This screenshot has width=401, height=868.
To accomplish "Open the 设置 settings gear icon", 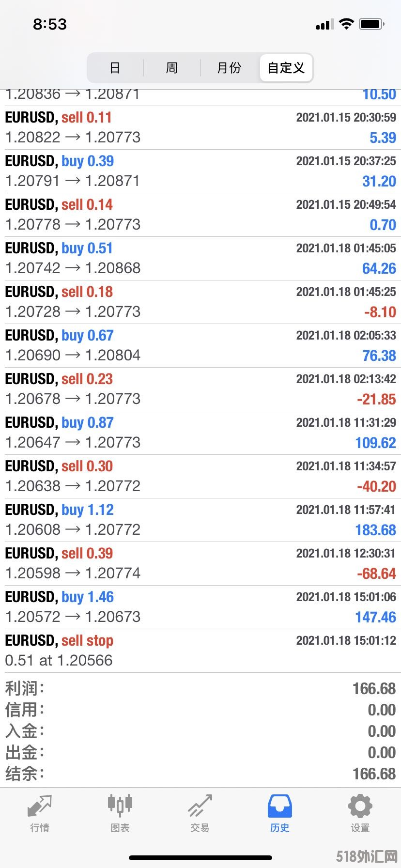I will point(360,806).
